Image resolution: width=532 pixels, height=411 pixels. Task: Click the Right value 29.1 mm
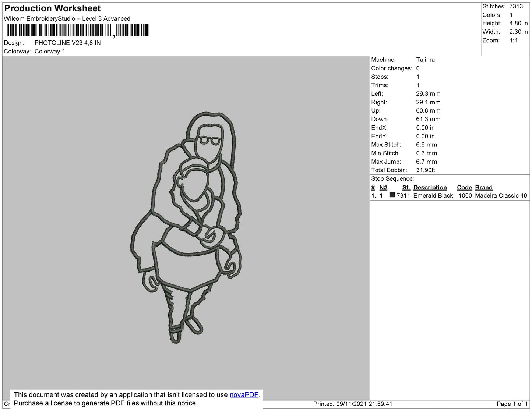[428, 102]
